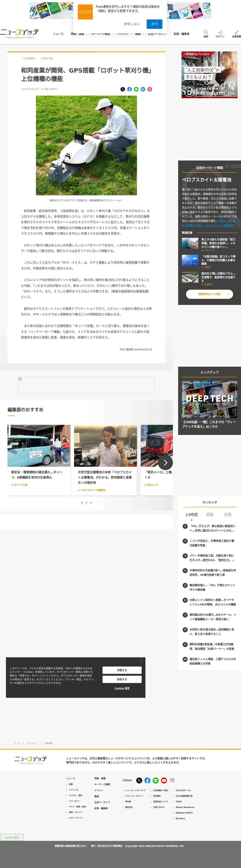
Task: Switch ranking to 24時間 tab
Action: pos(191,514)
